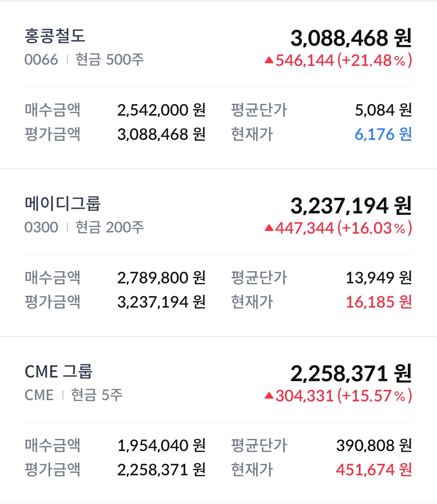Tap the 현금 5주 holding label

pos(97,395)
